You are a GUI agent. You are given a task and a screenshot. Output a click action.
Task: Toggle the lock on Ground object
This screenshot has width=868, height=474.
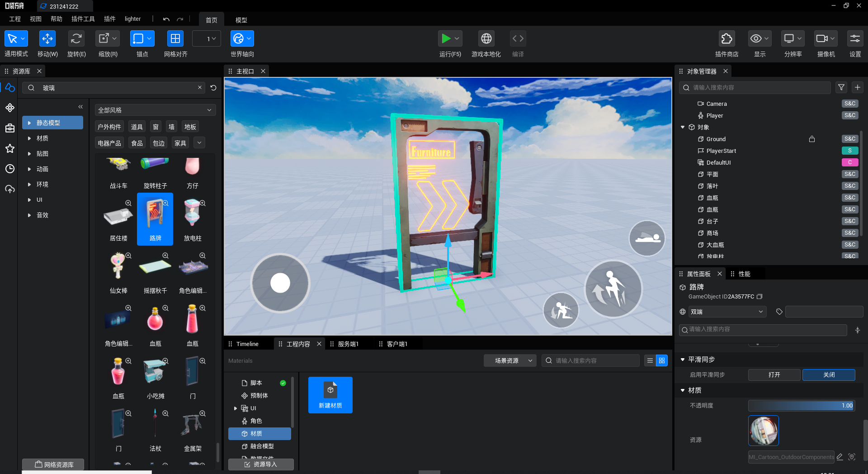coord(812,139)
